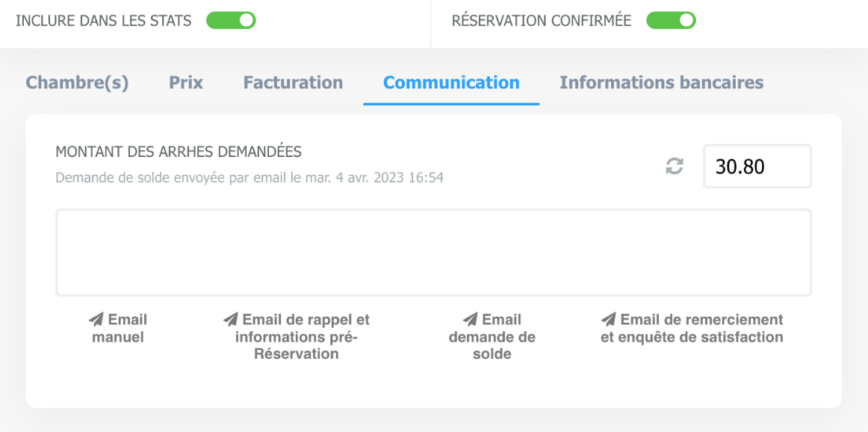Viewport: 868px width, 432px height.
Task: Click the rappel et informations pré-Réservation text
Action: 296,337
